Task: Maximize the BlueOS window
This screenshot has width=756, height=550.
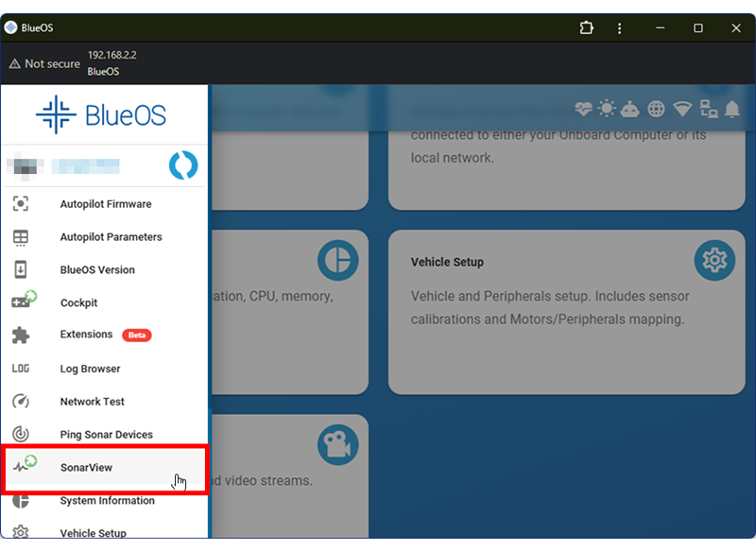Action: [697, 28]
